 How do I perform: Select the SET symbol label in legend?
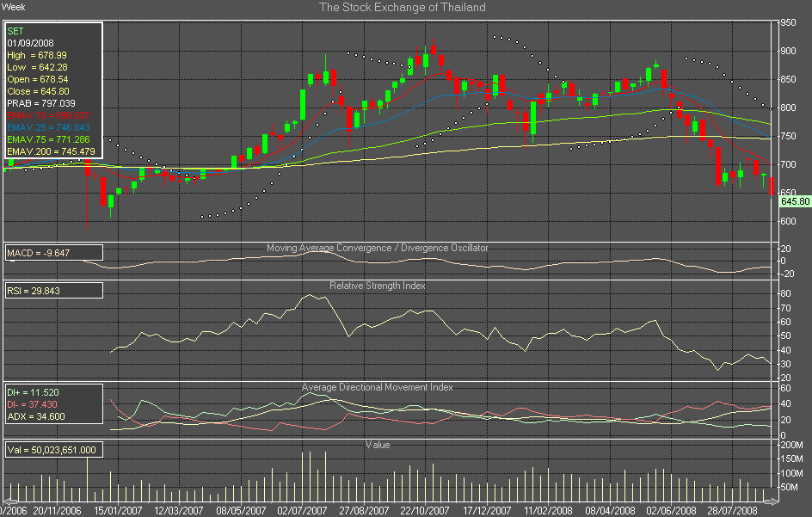pyautogui.click(x=15, y=31)
